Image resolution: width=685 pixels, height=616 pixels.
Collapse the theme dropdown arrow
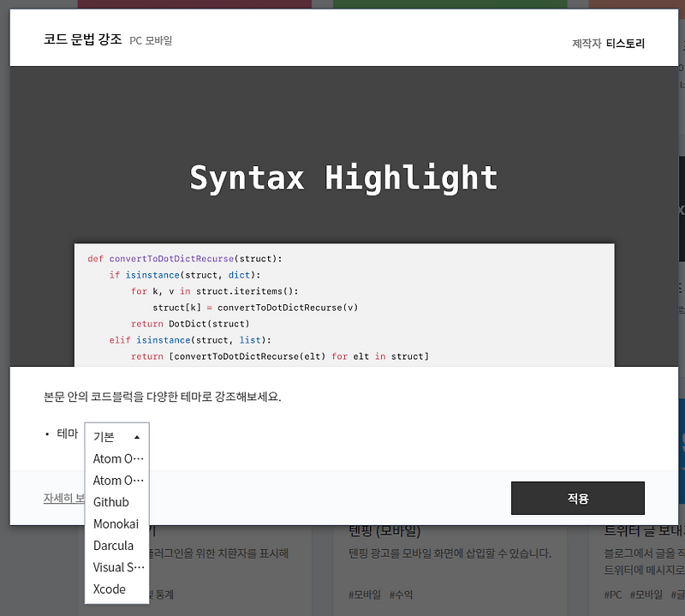coord(137,437)
